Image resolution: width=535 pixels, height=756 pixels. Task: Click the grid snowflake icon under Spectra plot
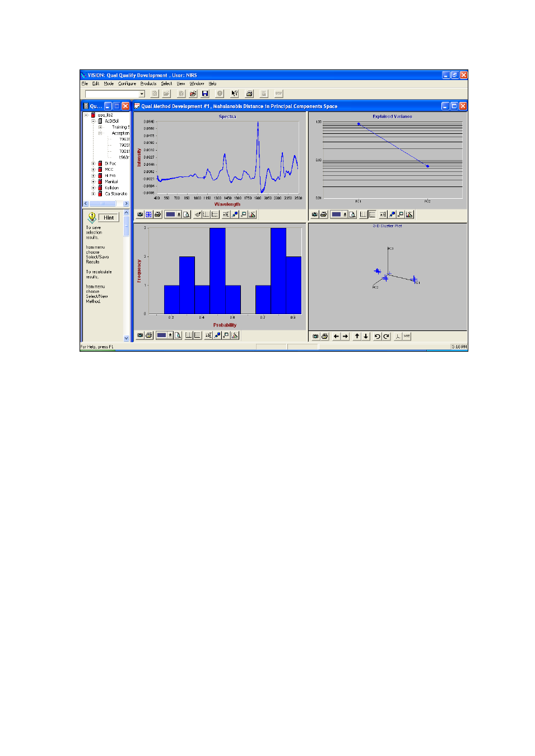click(148, 214)
